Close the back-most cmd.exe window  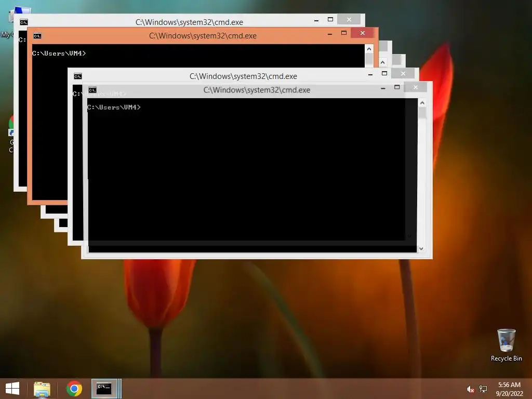click(349, 19)
